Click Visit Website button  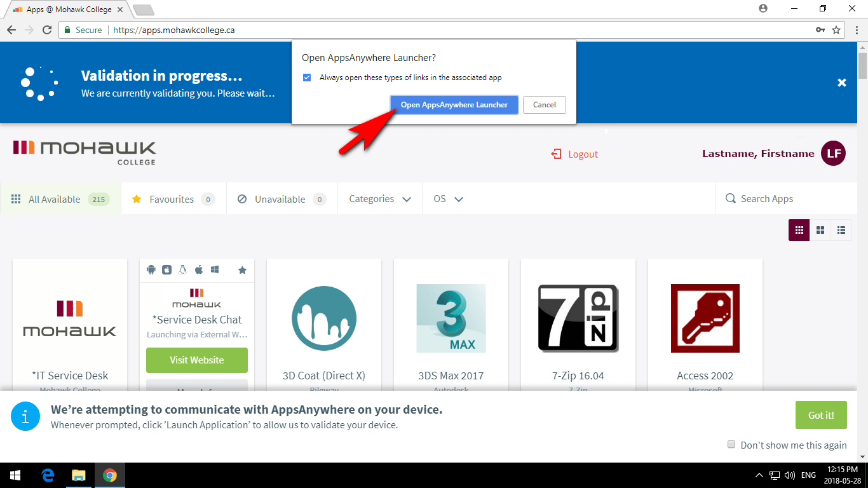(x=197, y=360)
